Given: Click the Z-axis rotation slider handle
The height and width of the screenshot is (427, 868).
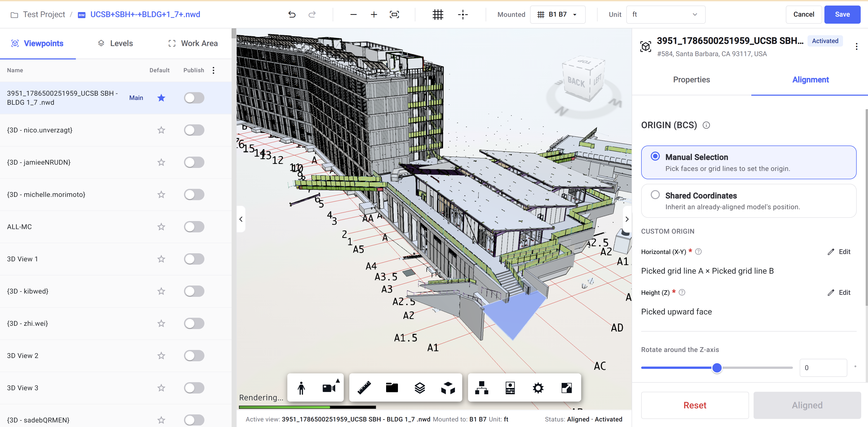Looking at the screenshot, I should [x=717, y=368].
